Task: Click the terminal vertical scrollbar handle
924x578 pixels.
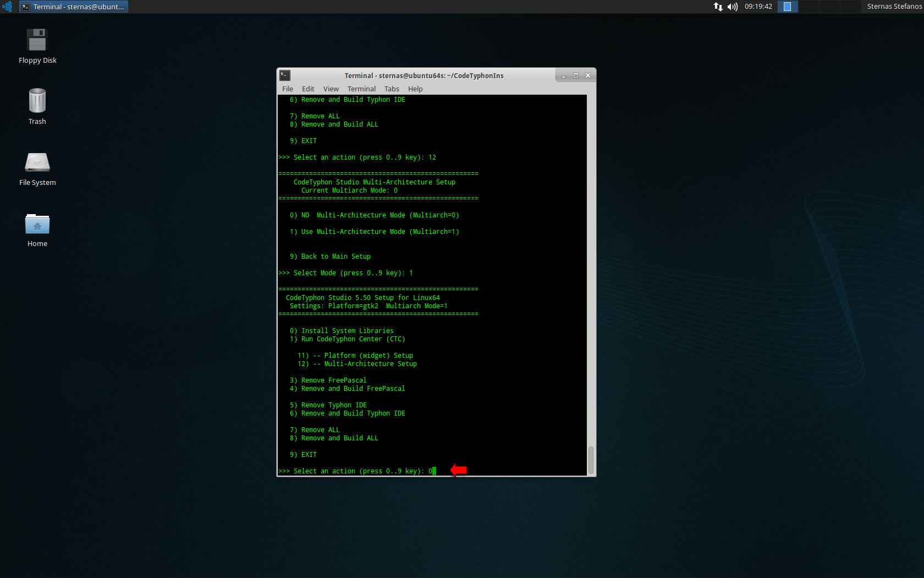Action: 591,460
